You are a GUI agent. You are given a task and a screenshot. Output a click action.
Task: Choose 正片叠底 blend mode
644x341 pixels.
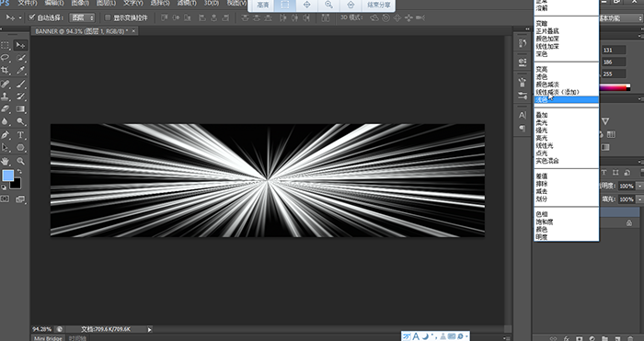[566, 31]
